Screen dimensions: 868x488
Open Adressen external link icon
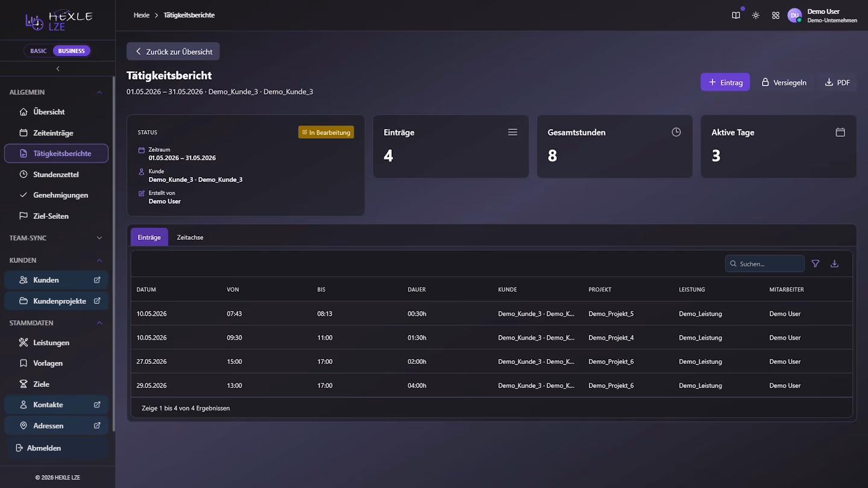tap(97, 425)
